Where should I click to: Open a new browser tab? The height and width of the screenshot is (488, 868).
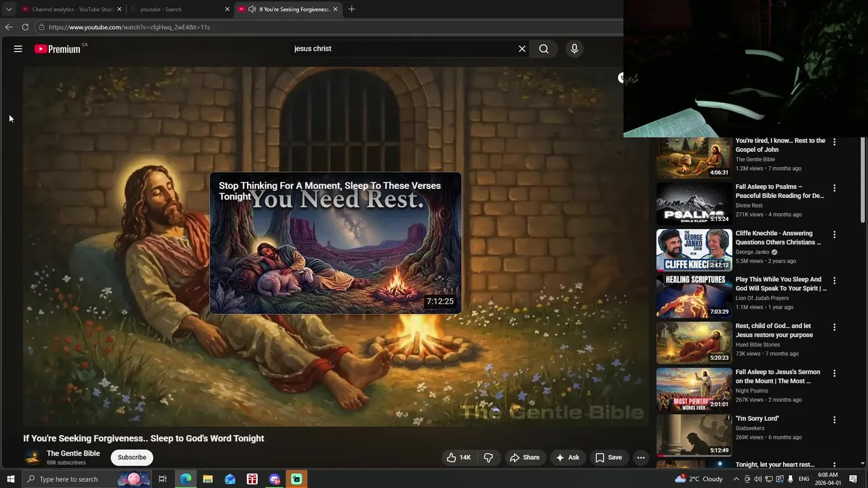(x=351, y=9)
